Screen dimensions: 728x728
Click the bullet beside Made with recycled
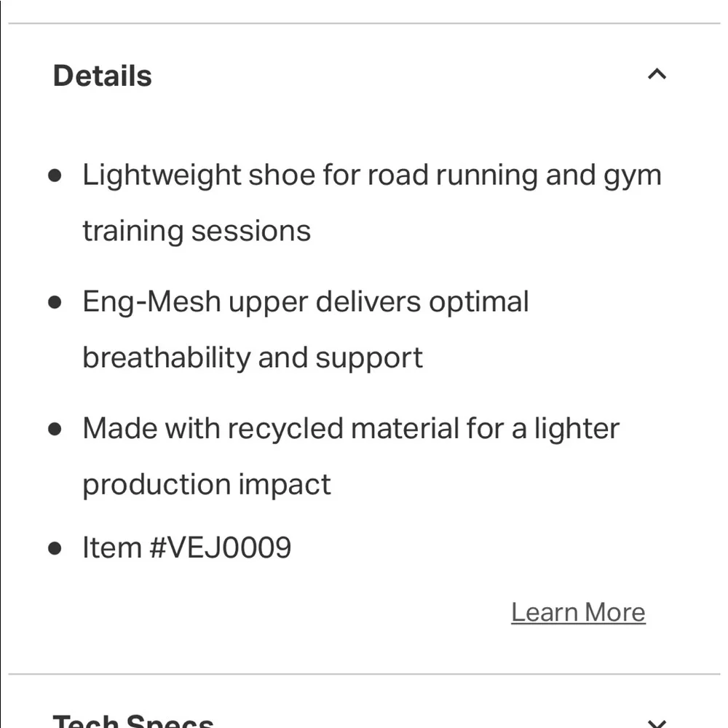(x=55, y=429)
